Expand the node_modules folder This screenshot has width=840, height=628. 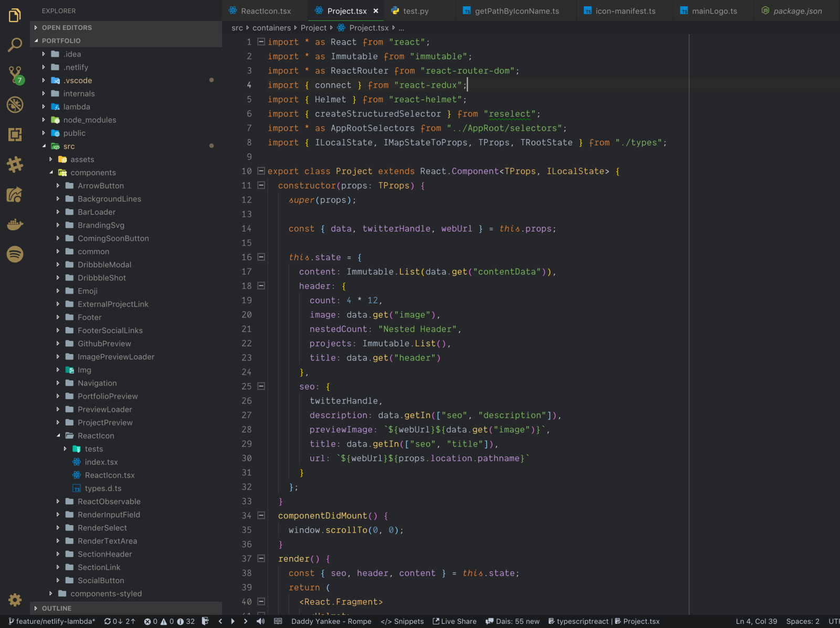(126, 120)
